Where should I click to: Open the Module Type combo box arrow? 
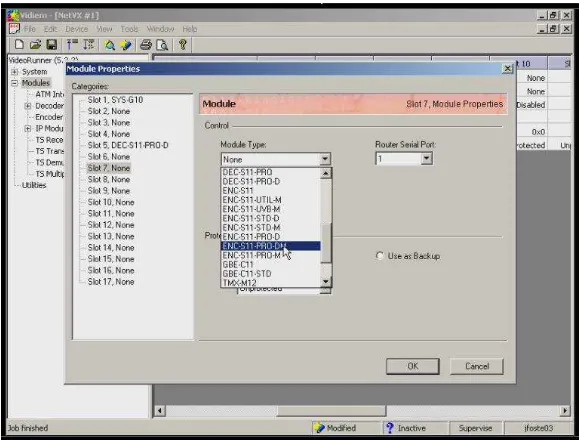tap(325, 159)
